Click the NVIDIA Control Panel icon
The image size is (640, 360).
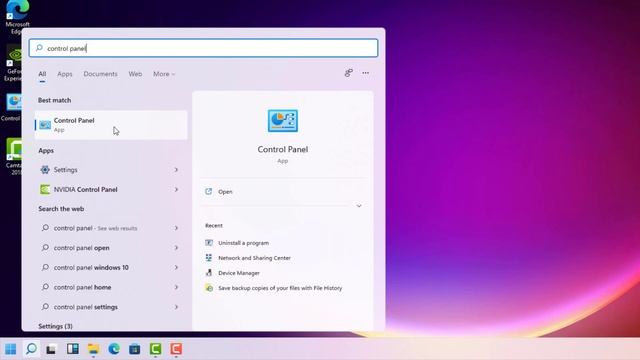[45, 189]
